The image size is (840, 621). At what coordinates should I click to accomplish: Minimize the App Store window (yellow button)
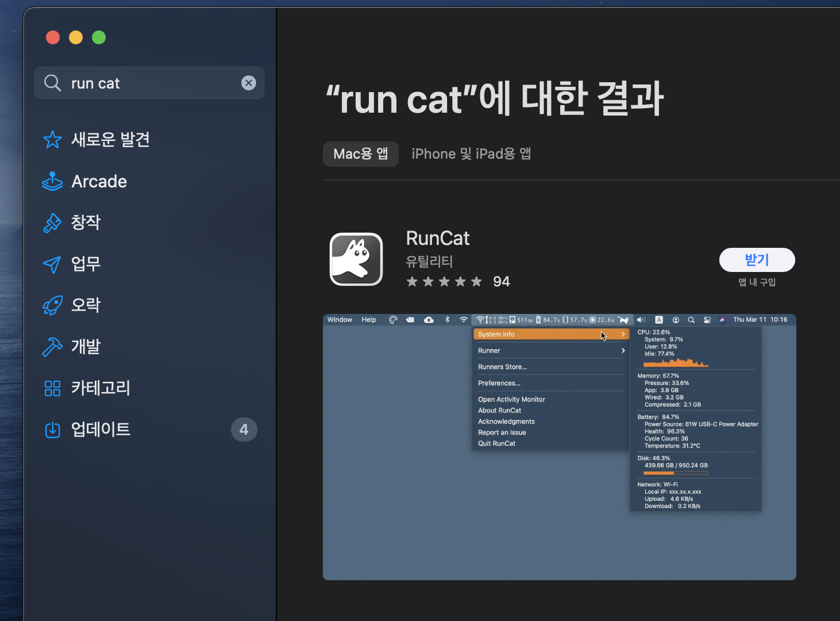[x=76, y=37]
